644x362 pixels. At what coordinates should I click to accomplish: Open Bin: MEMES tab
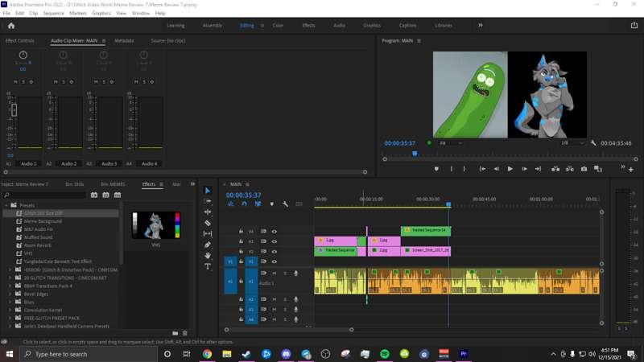pyautogui.click(x=113, y=184)
